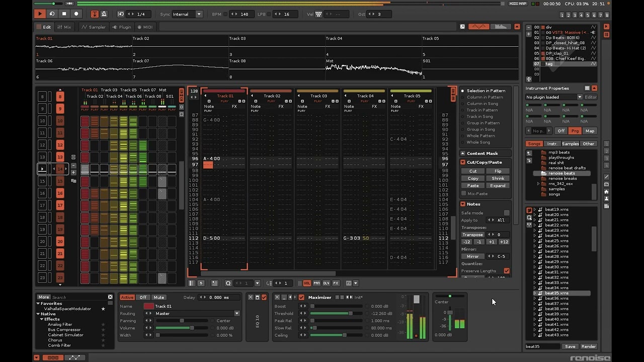Open the MIDI tab
This screenshot has width=644, height=362.
click(x=144, y=27)
